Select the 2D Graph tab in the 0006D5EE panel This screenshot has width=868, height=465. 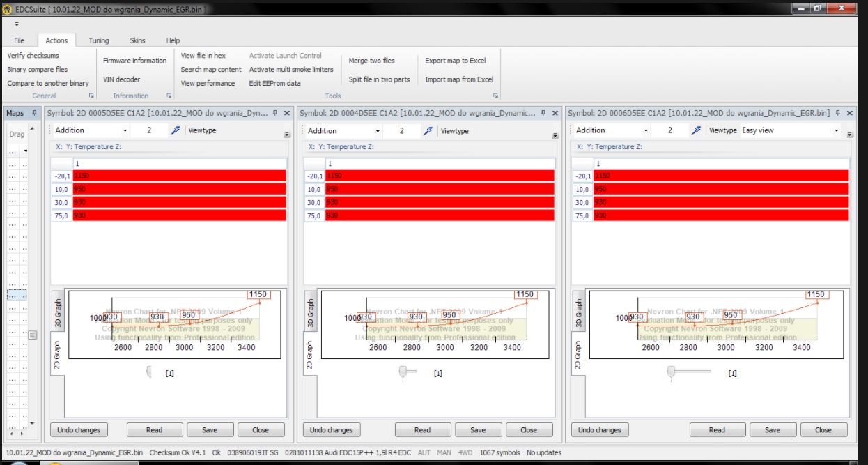coord(579,354)
